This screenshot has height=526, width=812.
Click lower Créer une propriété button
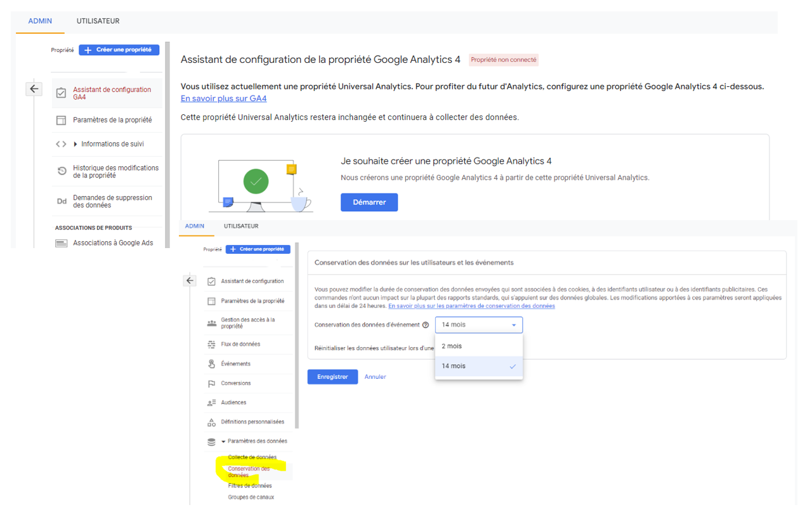[259, 249]
